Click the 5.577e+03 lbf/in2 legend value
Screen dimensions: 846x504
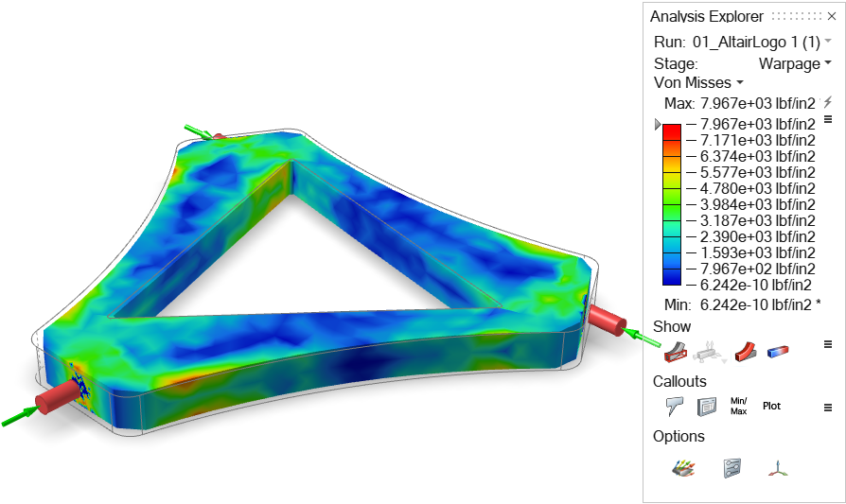coord(757,172)
